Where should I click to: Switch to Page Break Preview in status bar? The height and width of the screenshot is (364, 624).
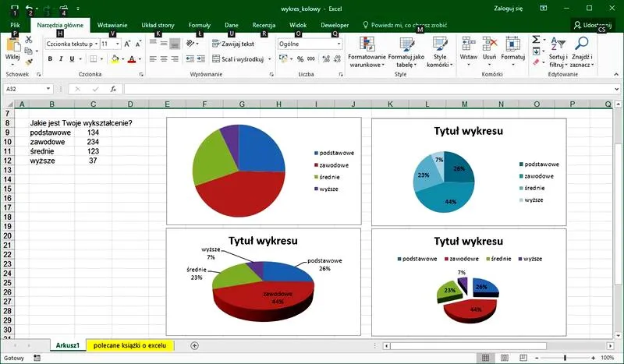(523, 358)
